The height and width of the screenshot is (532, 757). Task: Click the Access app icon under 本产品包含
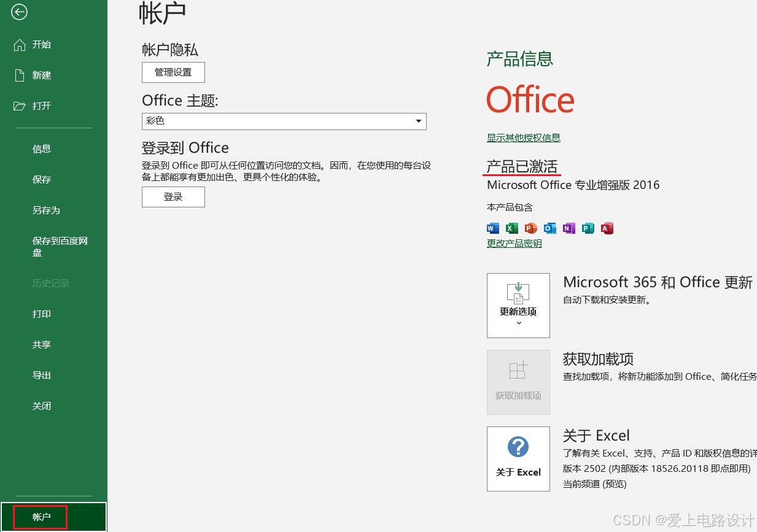[607, 228]
